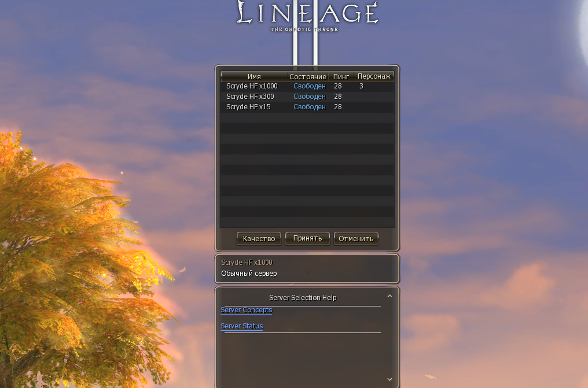Image resolution: width=588 pixels, height=388 pixels.
Task: Sort servers by Имя column header
Action: [x=254, y=76]
